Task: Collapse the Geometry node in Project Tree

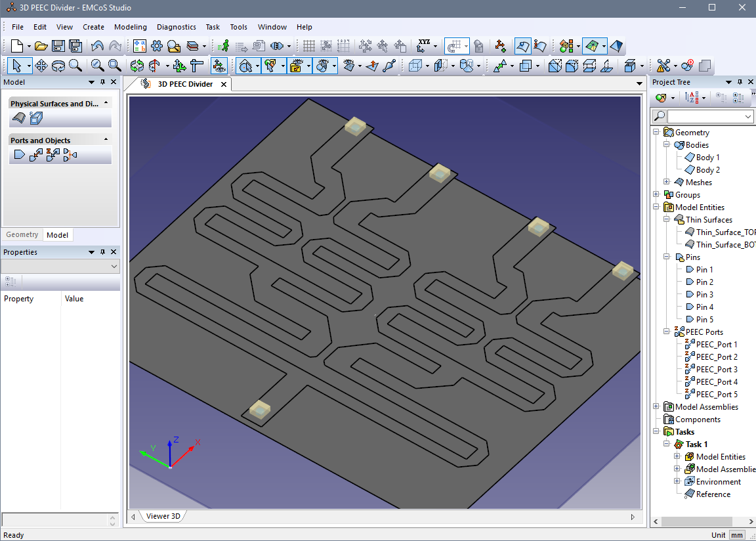Action: (x=656, y=133)
